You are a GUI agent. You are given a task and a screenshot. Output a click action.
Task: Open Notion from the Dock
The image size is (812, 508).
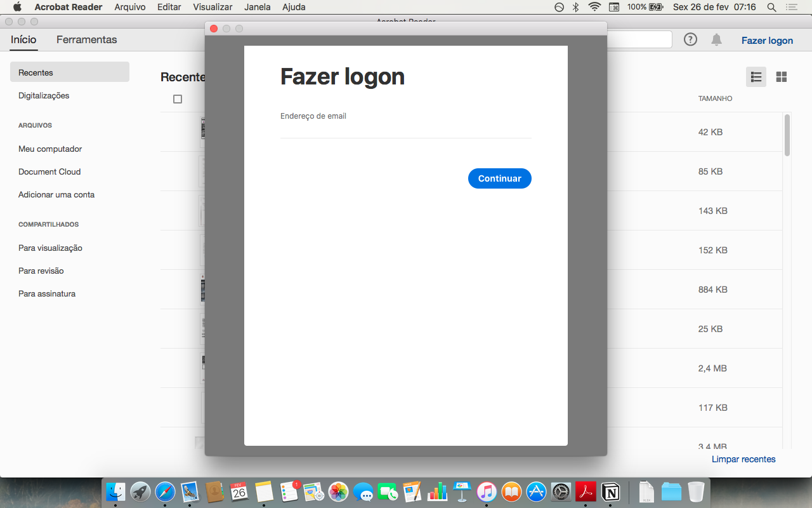click(610, 491)
